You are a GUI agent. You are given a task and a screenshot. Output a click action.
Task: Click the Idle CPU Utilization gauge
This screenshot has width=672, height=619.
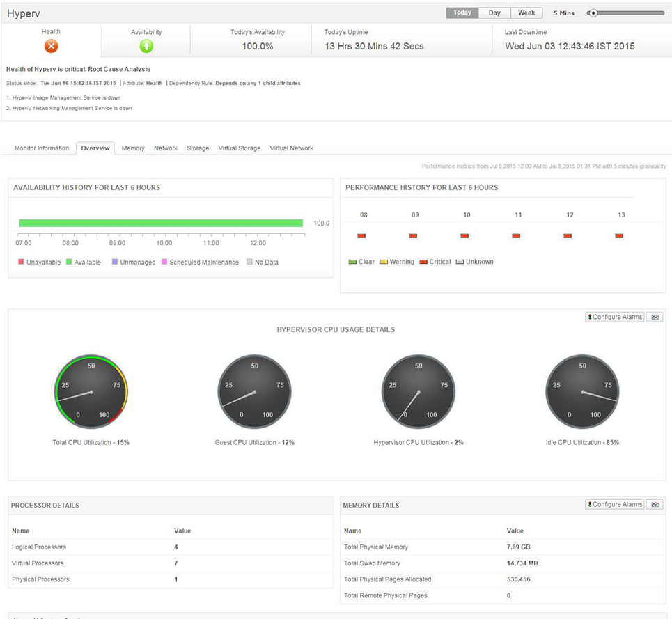tap(582, 392)
